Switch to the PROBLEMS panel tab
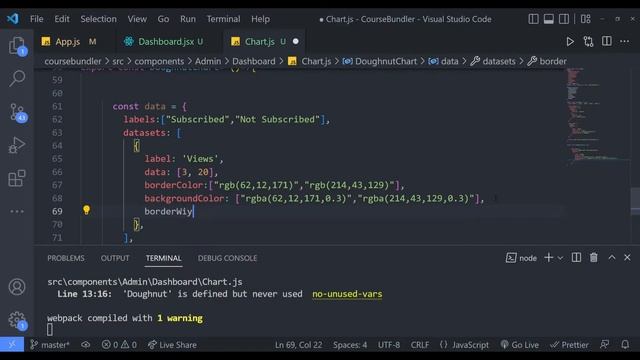 (66, 258)
